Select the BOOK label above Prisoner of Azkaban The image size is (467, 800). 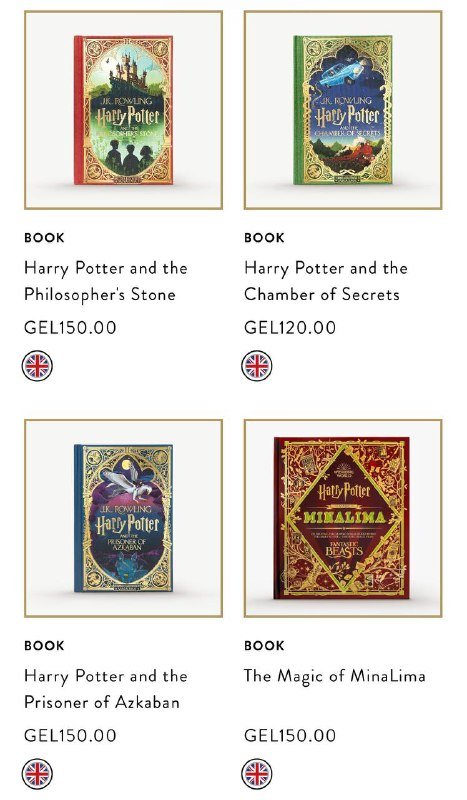pos(44,645)
